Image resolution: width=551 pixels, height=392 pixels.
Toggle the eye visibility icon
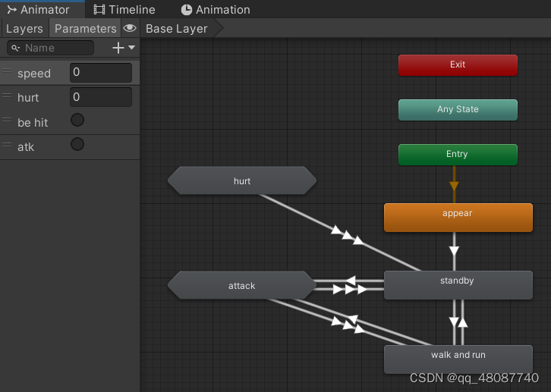pos(130,28)
